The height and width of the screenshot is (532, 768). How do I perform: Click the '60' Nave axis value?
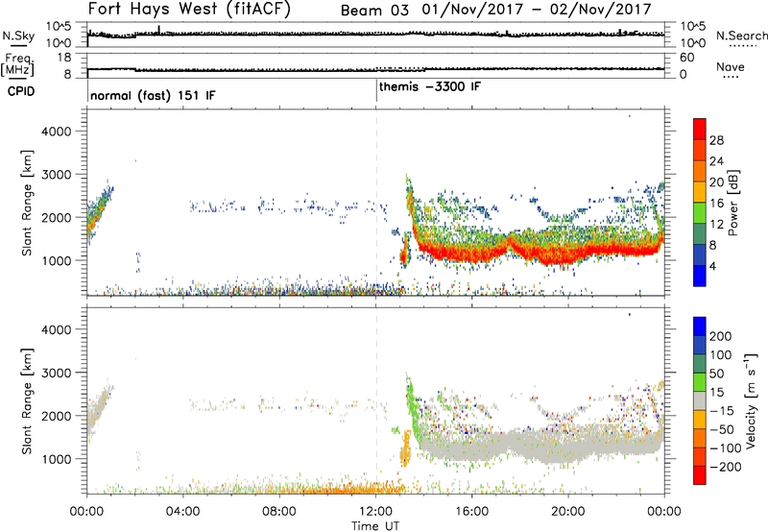[686, 58]
